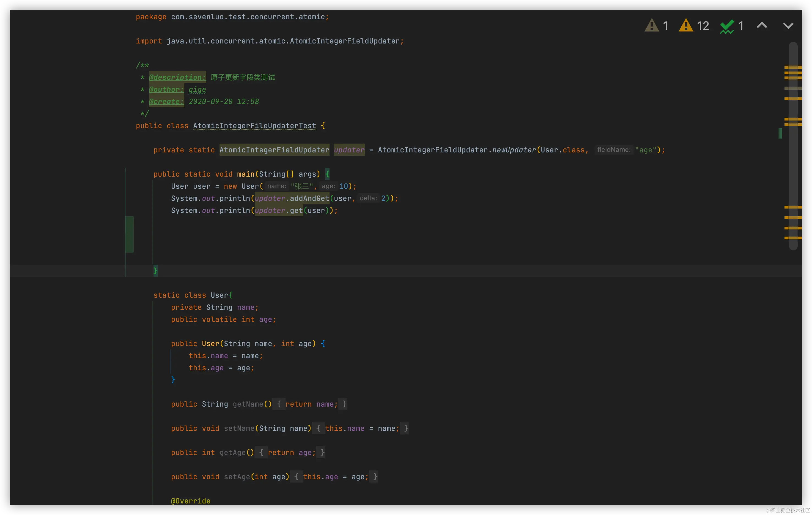Click the AtomicIntegerFileUpdaterTest class name
Screen dimensions: 812x515
pos(254,126)
